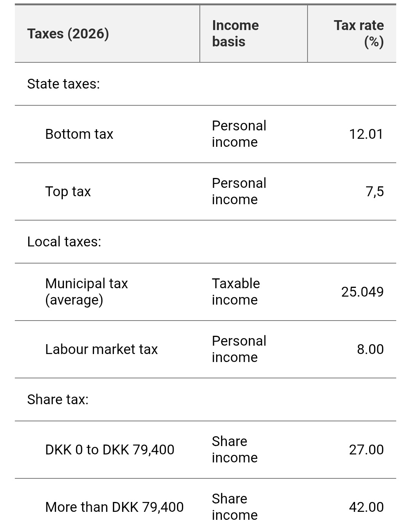Click the 8.00 tax rate value
This screenshot has width=408, height=532.
[370, 349]
